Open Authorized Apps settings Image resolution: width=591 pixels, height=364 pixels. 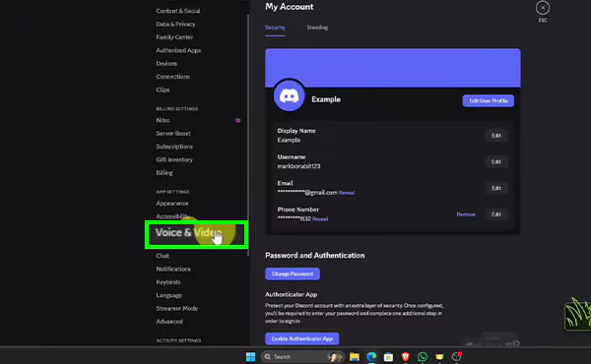178,50
